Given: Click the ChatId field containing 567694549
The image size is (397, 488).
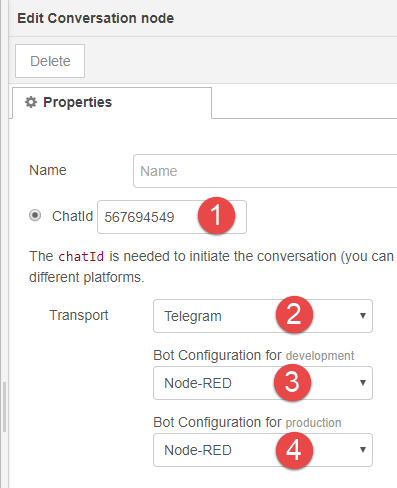Looking at the screenshot, I should [x=172, y=217].
